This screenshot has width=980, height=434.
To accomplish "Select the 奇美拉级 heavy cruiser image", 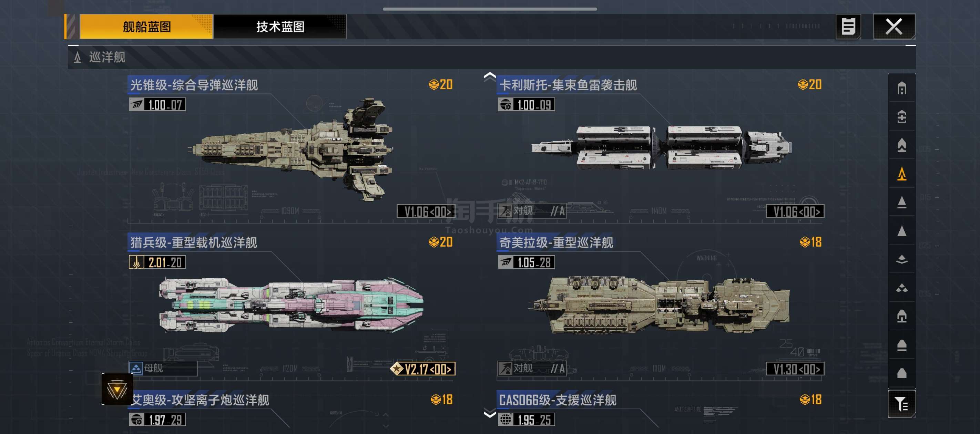I will [x=659, y=305].
